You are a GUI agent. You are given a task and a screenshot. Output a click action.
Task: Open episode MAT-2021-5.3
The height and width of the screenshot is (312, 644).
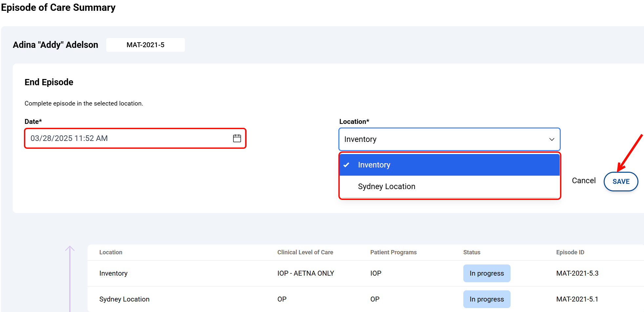coord(577,273)
